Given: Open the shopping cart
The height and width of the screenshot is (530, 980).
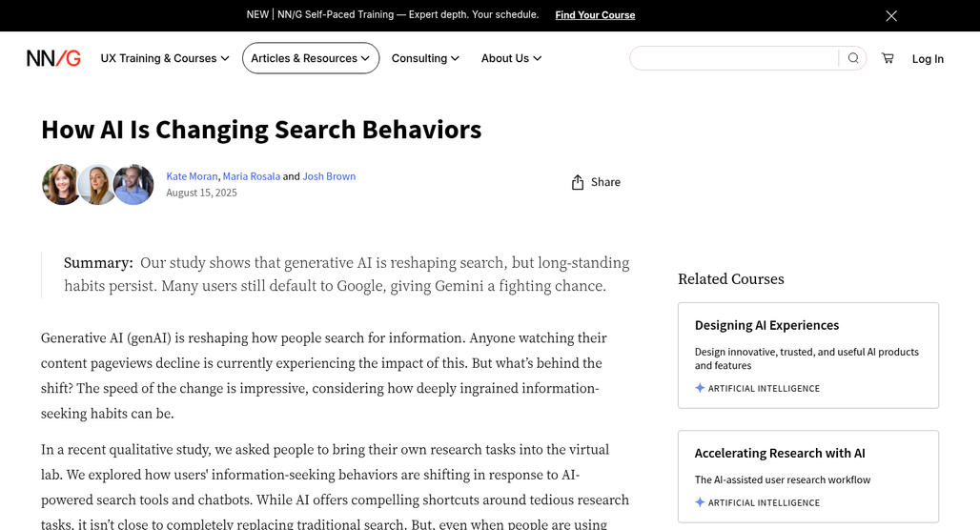Looking at the screenshot, I should click(x=888, y=58).
